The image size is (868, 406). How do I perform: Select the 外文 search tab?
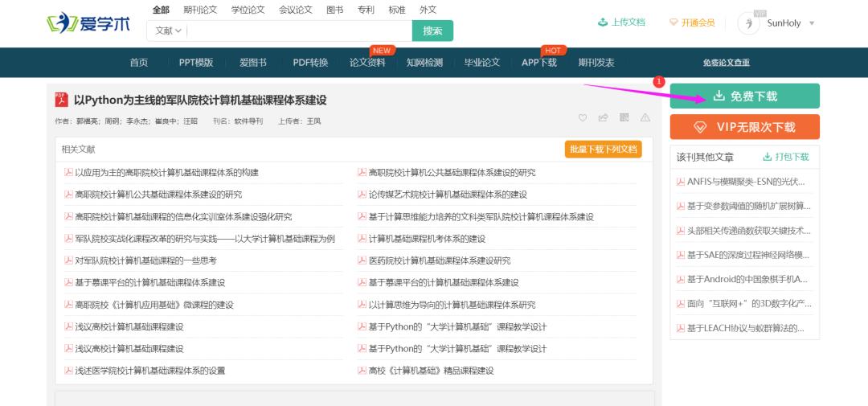tap(428, 10)
